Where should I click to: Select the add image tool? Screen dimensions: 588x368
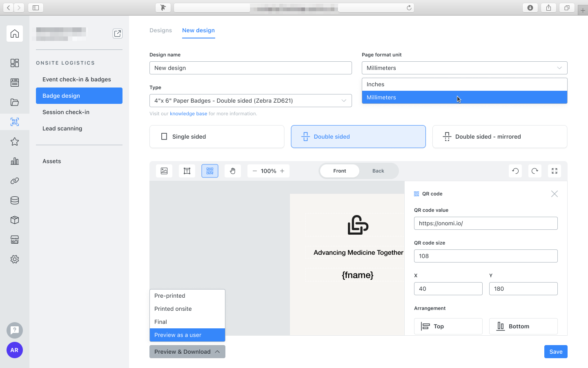164,171
